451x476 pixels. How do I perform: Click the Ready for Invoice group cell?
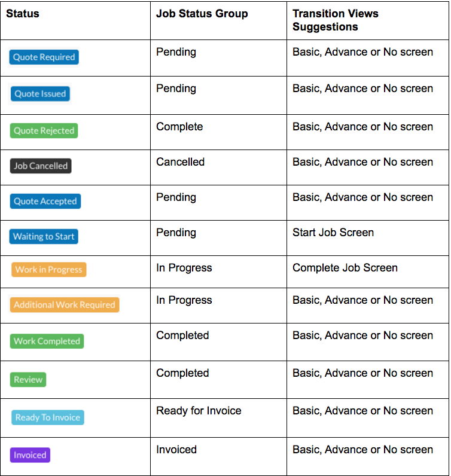pos(199,411)
